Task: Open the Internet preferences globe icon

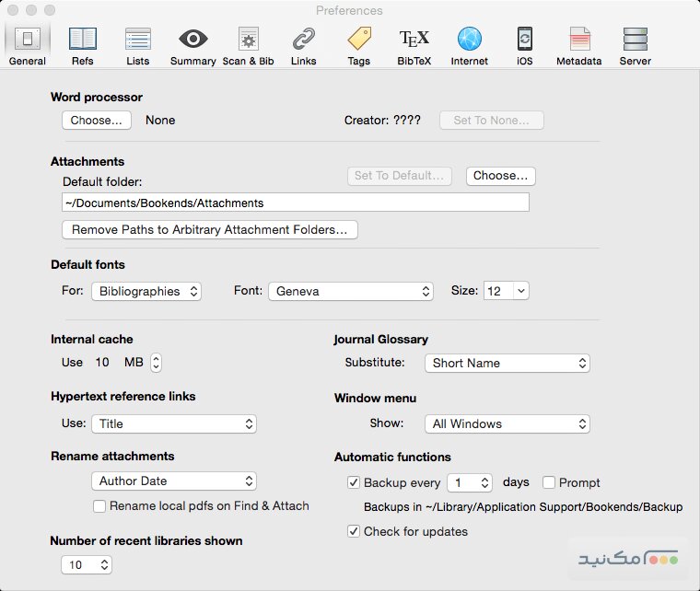Action: [469, 45]
